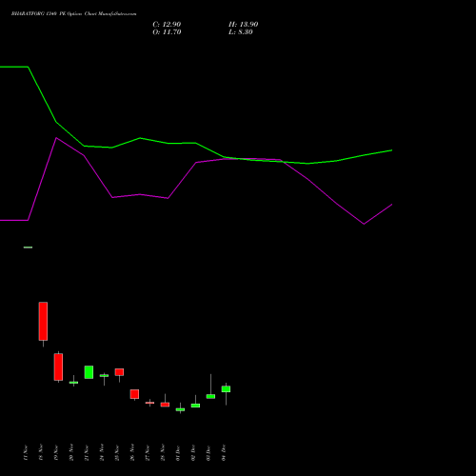Click the chart title text at top left
The width and height of the screenshot is (476, 476).
(73, 14)
